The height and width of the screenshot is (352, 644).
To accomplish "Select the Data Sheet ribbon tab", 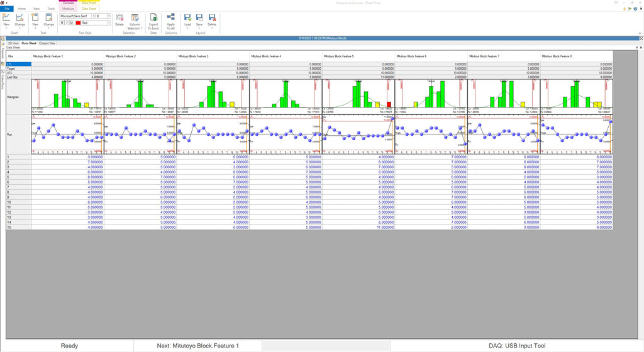I will 89,9.
